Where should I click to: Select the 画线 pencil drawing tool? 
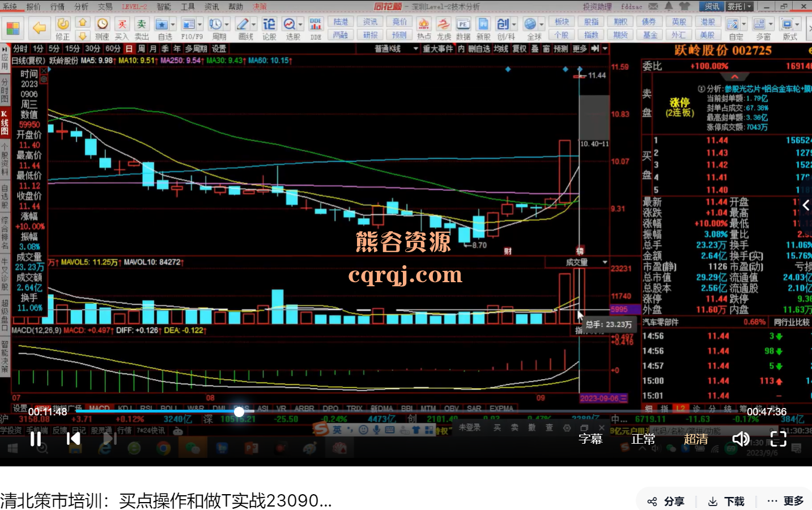[x=243, y=24]
